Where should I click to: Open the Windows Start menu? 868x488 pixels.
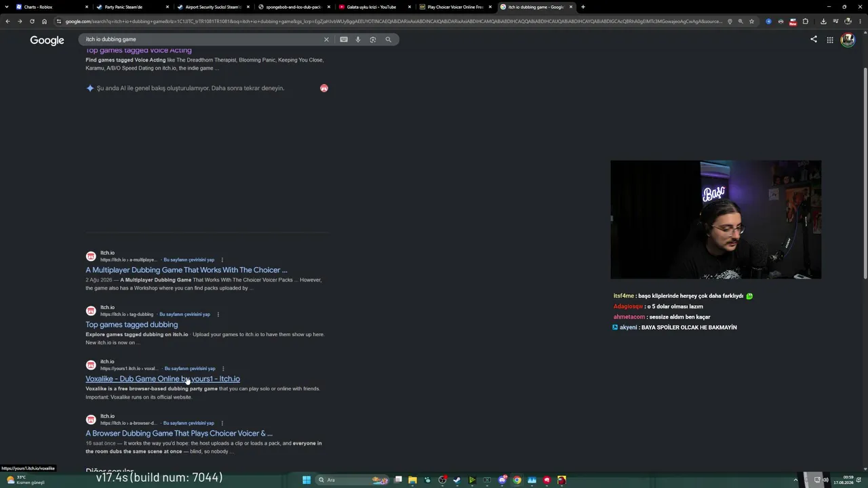(307, 480)
